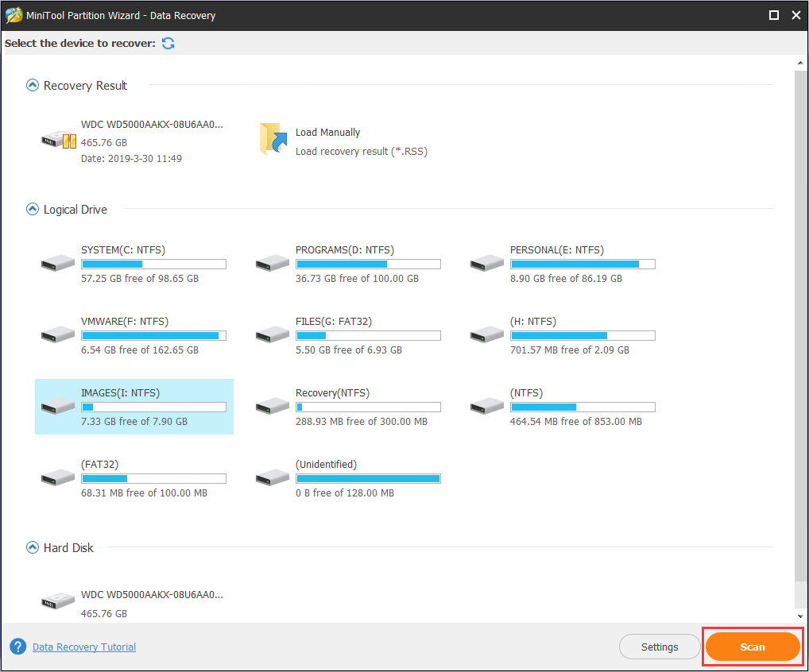Click '288.93 MB free of 300.00 MB'
This screenshot has height=672, width=809.
[362, 421]
